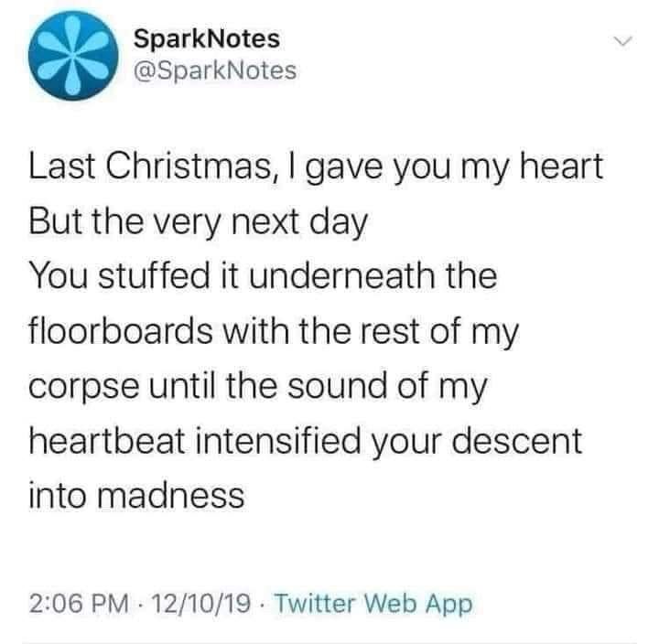
Task: Click the word Last starting the tweet
Action: pyautogui.click(x=62, y=165)
